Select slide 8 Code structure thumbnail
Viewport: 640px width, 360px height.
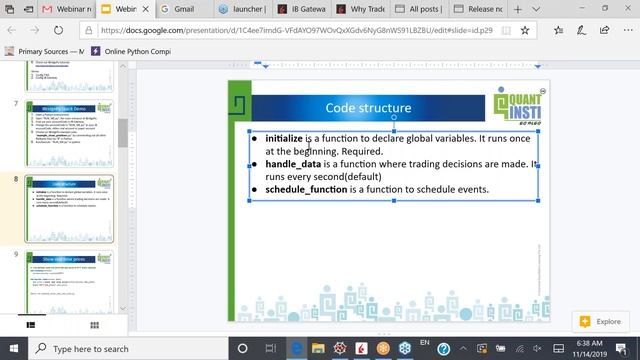coord(69,209)
